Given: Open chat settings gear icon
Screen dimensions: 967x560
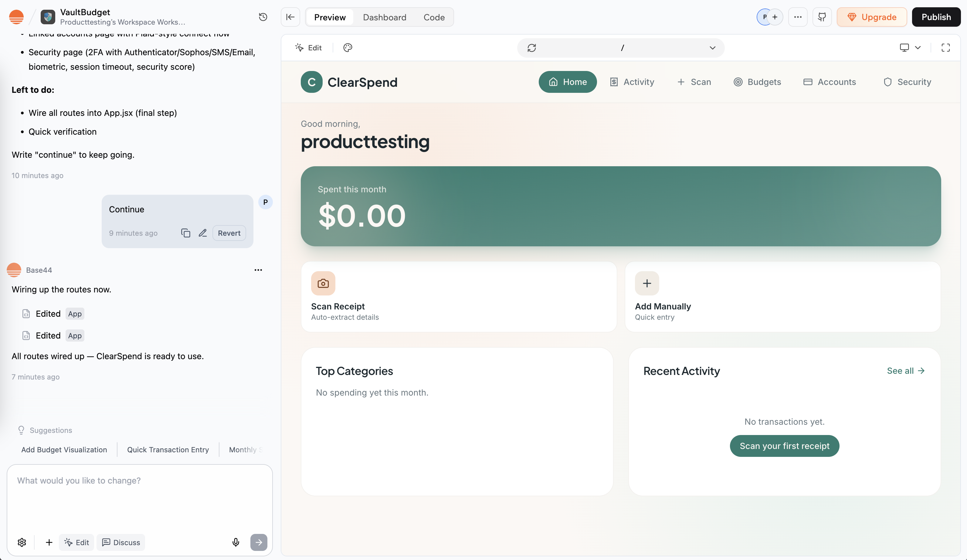Looking at the screenshot, I should 22,542.
